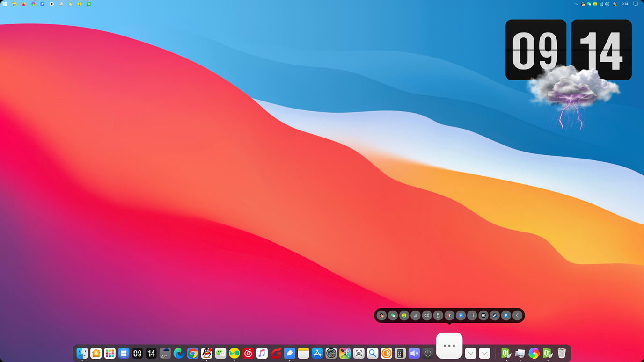The image size is (644, 362).
Task: Open WeChat from the dock
Action: point(220,353)
